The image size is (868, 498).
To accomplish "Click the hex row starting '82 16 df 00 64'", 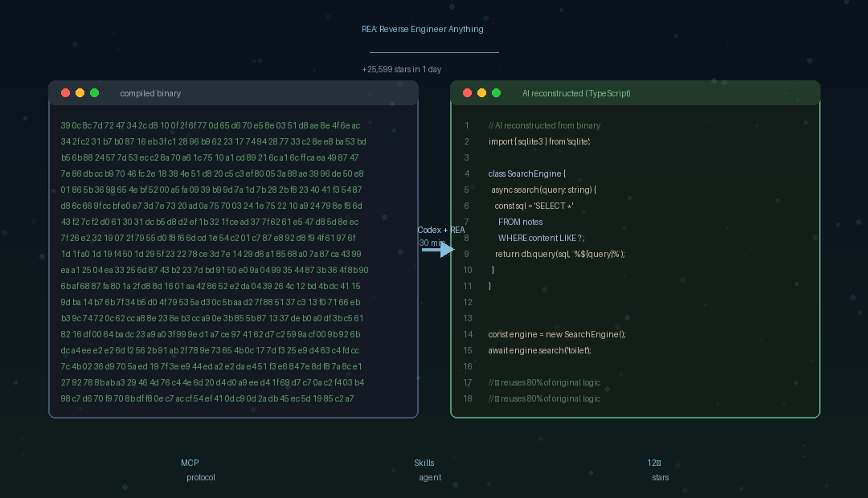I will [211, 334].
